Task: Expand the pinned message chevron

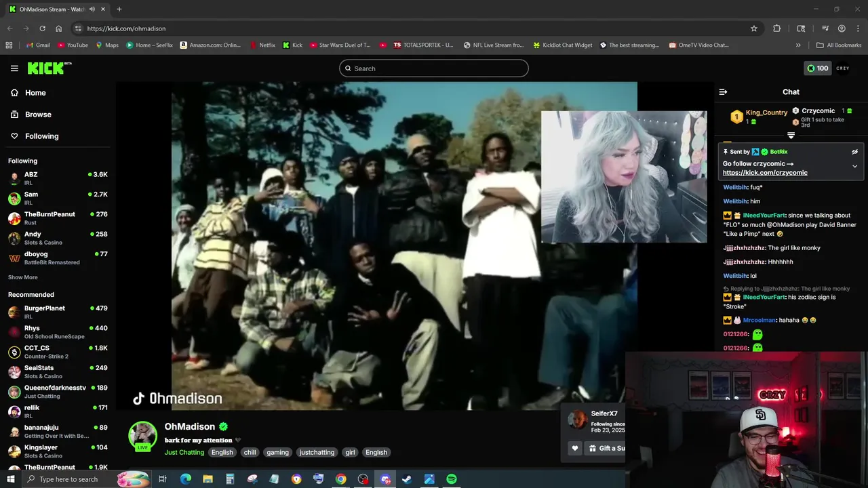Action: point(854,166)
